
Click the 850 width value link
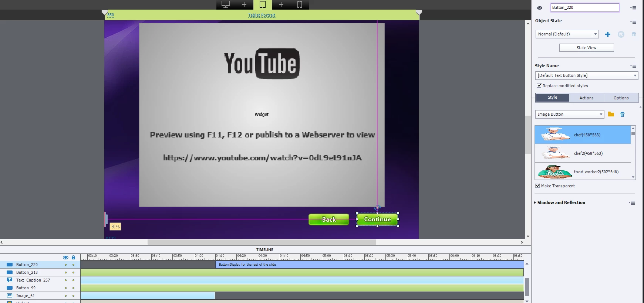pyautogui.click(x=111, y=15)
